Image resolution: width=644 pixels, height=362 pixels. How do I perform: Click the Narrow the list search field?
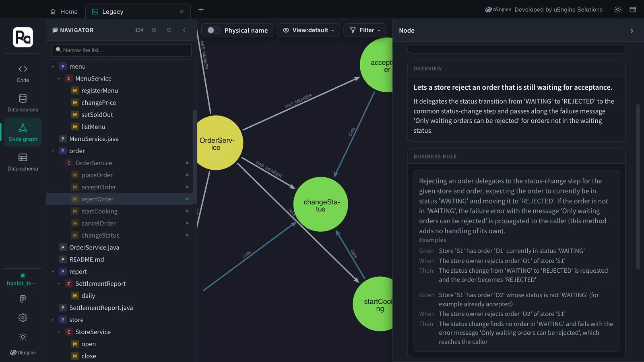coord(121,50)
